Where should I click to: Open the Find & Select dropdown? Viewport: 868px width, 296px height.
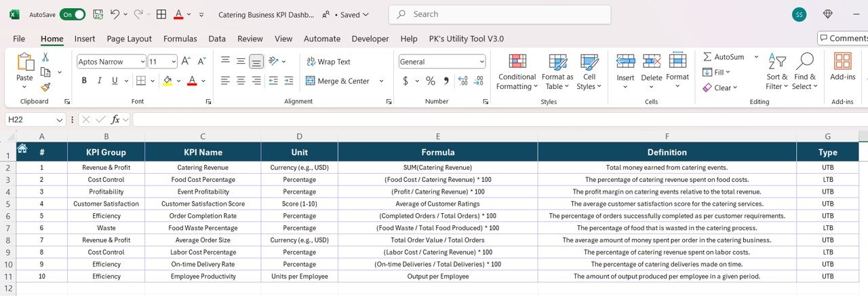pos(805,72)
